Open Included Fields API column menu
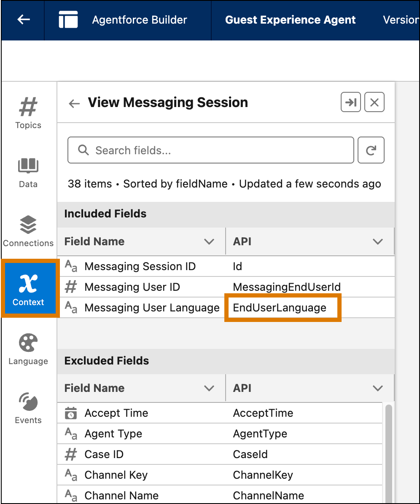This screenshot has height=504, width=420. (377, 241)
